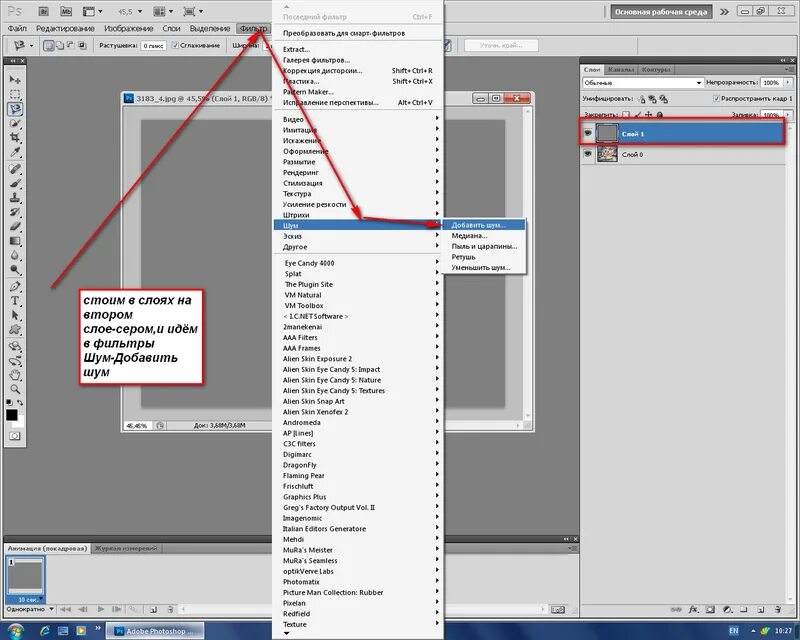Screen dimensions: 800x640
Task: Select the Move tool
Action: click(x=15, y=80)
